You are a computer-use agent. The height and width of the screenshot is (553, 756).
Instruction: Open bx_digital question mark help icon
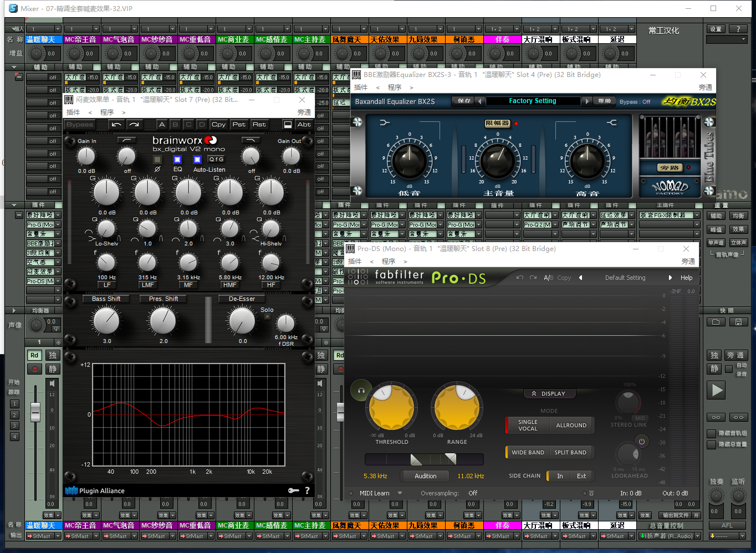click(307, 490)
